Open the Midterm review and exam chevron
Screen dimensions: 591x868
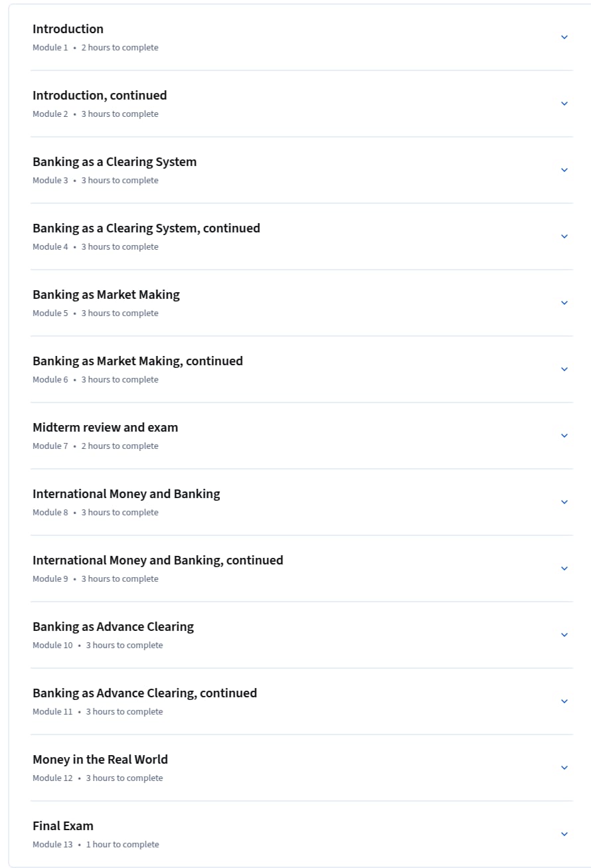(x=564, y=436)
